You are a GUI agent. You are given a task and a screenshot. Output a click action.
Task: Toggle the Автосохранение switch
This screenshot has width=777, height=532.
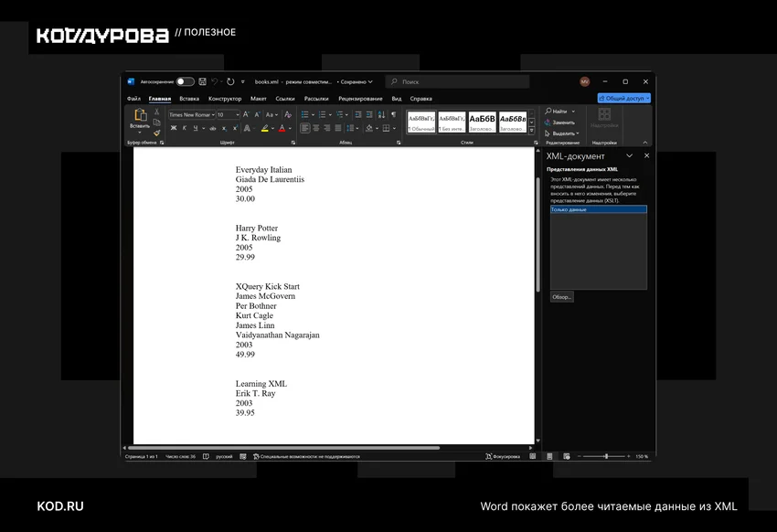point(186,81)
